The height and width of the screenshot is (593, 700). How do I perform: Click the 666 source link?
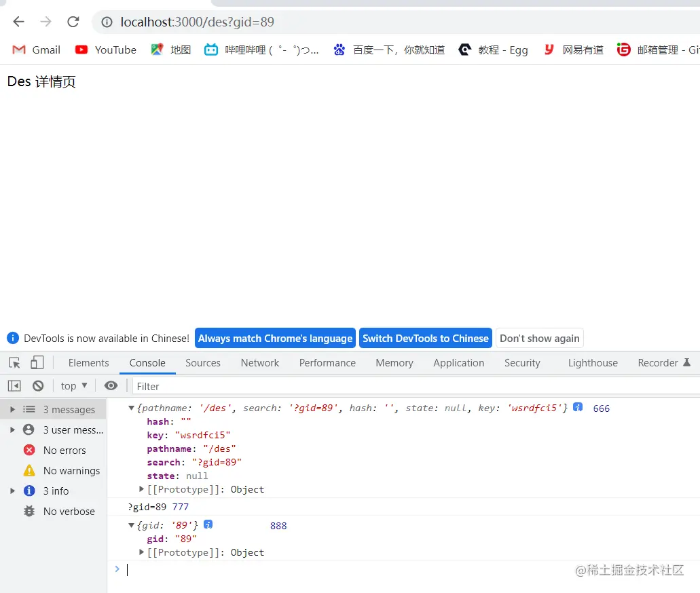coord(601,408)
